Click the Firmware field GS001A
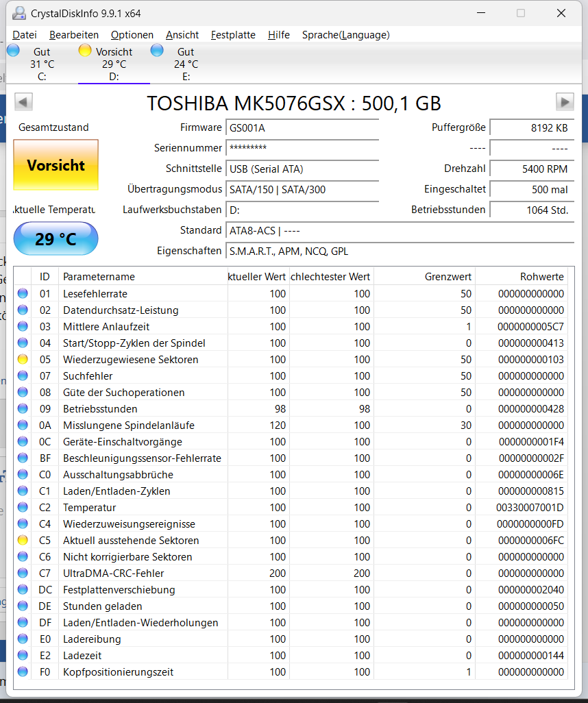Viewport: 588px width, 703px height. pos(302,127)
